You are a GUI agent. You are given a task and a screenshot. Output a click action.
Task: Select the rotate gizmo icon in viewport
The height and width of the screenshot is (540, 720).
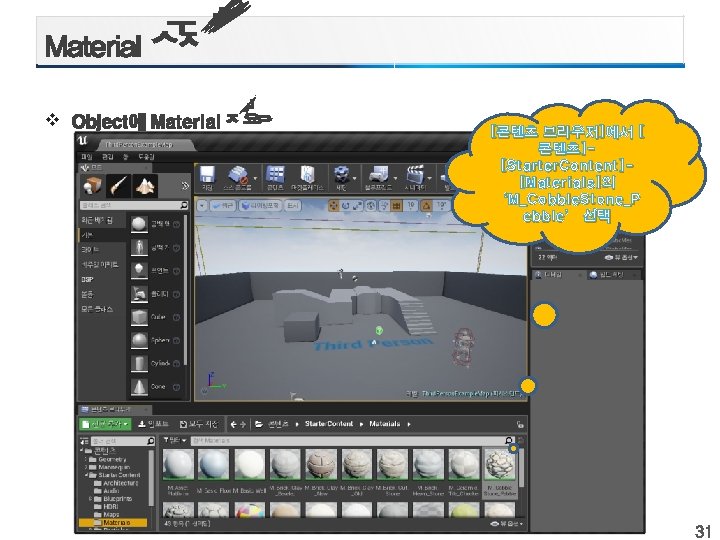coord(345,206)
